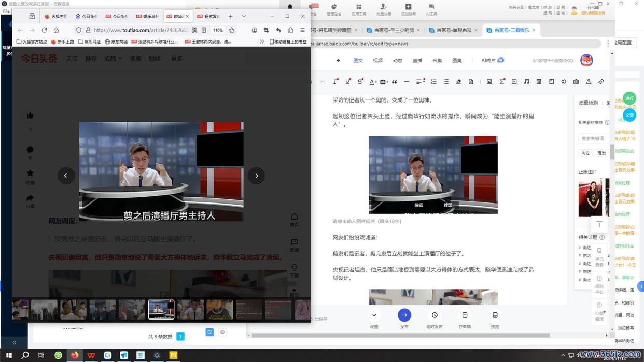
Task: Insert formula with the sigma icon
Action: 501,82
